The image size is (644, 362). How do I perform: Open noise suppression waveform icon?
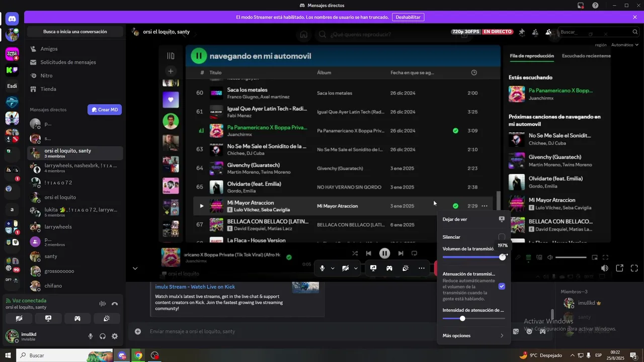click(103, 304)
